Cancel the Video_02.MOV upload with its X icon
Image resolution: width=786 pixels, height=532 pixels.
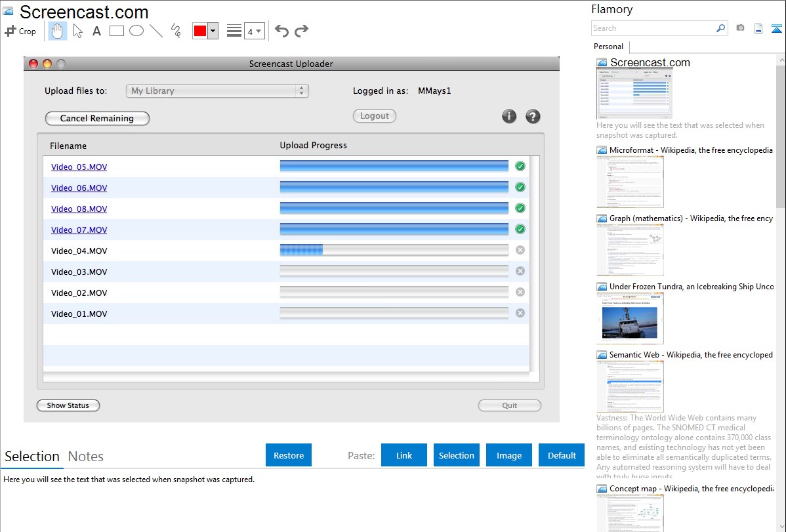click(520, 292)
